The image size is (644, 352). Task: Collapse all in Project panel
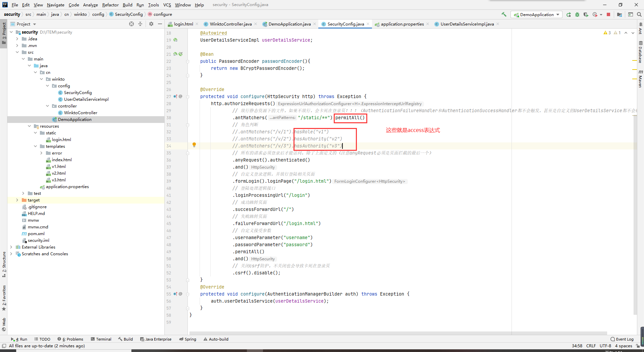click(x=140, y=24)
